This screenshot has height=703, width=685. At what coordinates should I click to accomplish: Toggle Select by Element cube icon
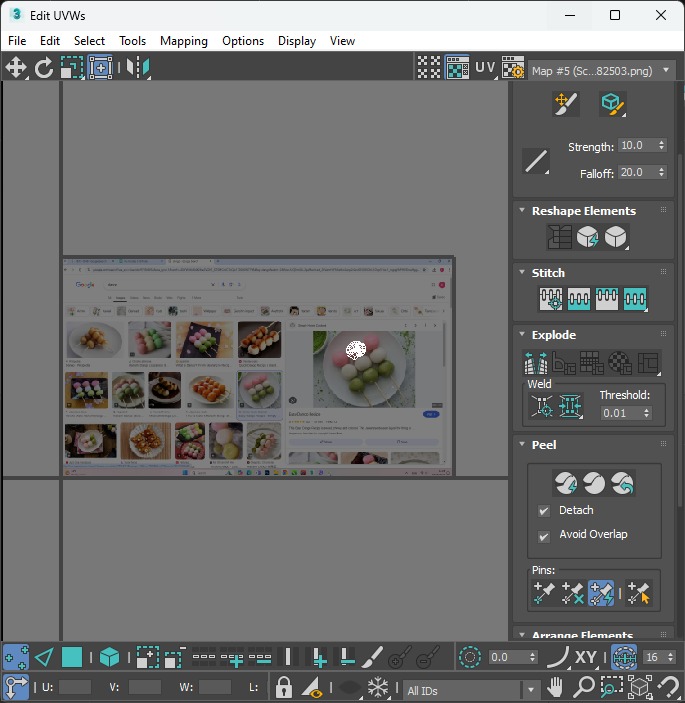(x=109, y=657)
